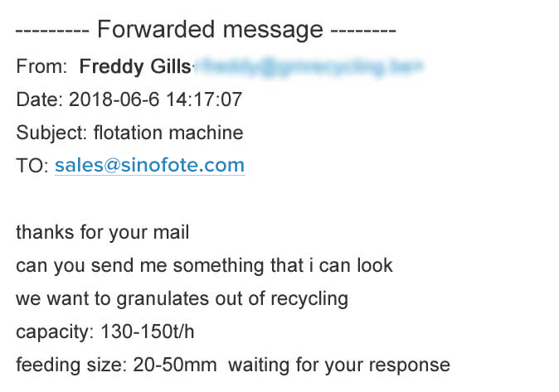Click the line thanks for your mail
The height and width of the screenshot is (392, 559).
coord(103,233)
